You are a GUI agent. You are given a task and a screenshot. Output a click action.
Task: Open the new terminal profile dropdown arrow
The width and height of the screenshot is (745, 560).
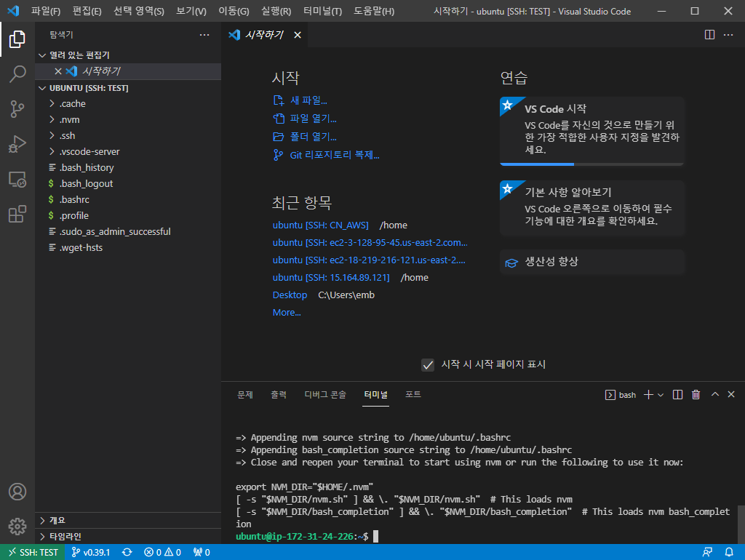661,395
